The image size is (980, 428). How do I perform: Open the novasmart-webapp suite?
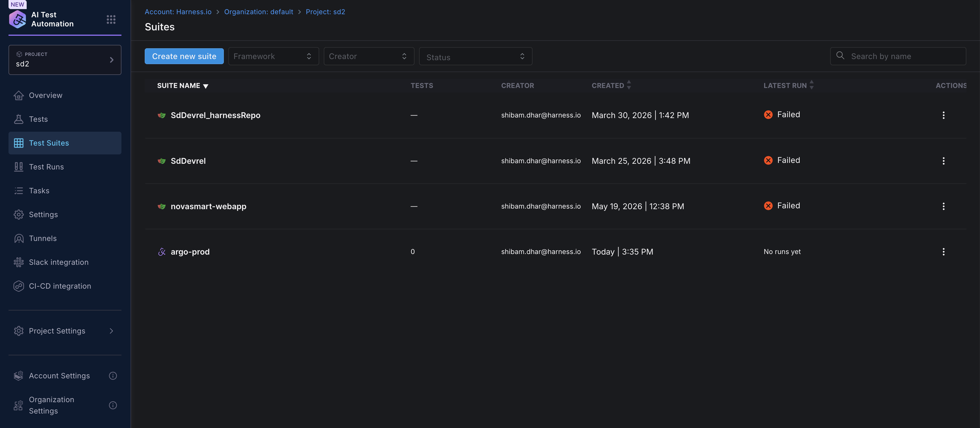click(209, 206)
